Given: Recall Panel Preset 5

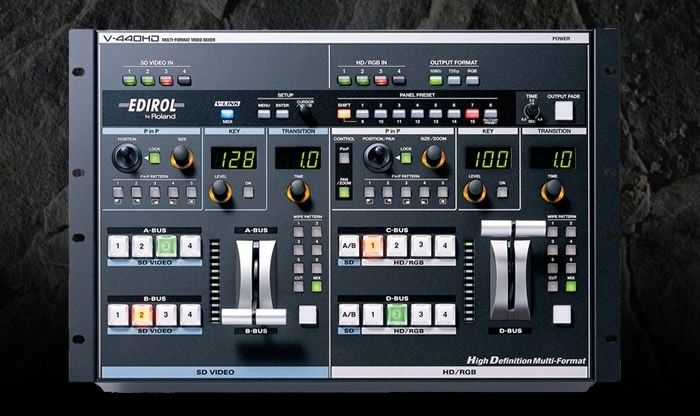Looking at the screenshot, I should point(436,114).
